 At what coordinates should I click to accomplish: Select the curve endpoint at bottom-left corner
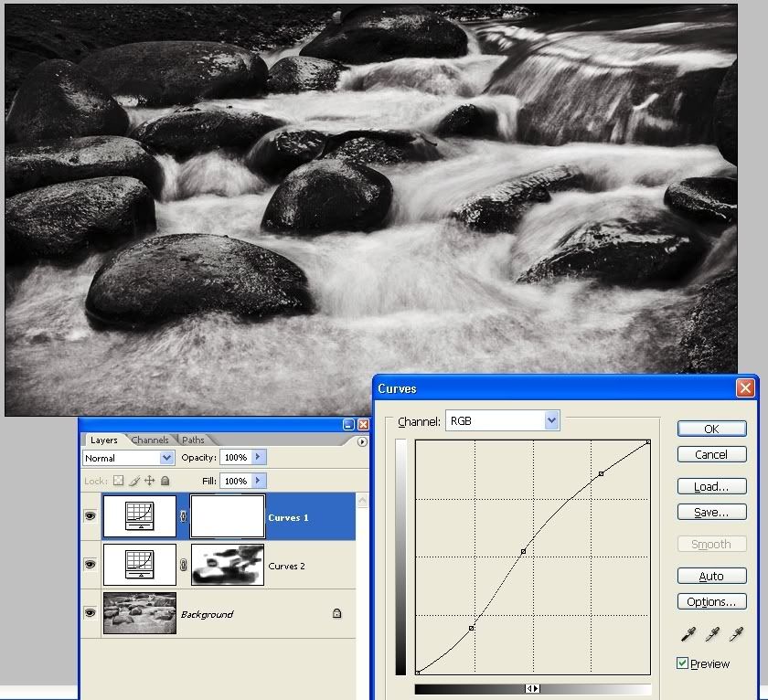[x=417, y=673]
